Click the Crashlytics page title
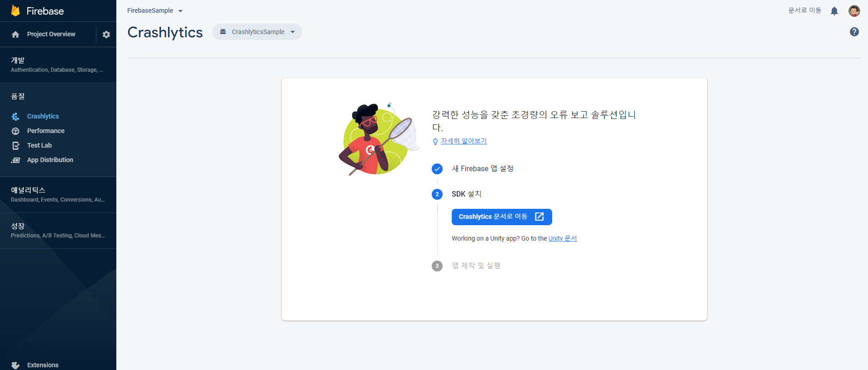 pyautogui.click(x=165, y=32)
